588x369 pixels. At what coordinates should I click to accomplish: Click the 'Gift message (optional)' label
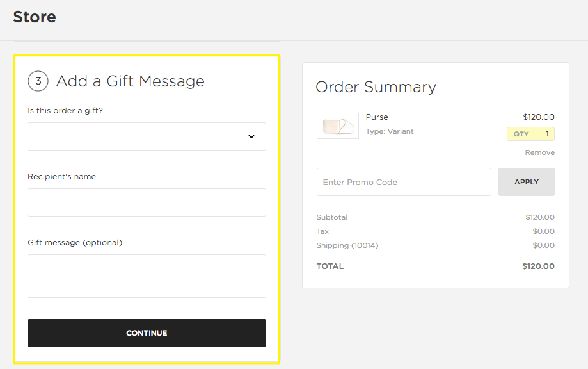[75, 243]
